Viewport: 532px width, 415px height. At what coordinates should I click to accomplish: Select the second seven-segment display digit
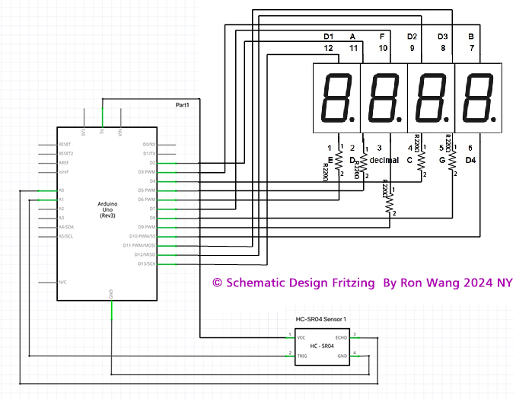point(384,98)
